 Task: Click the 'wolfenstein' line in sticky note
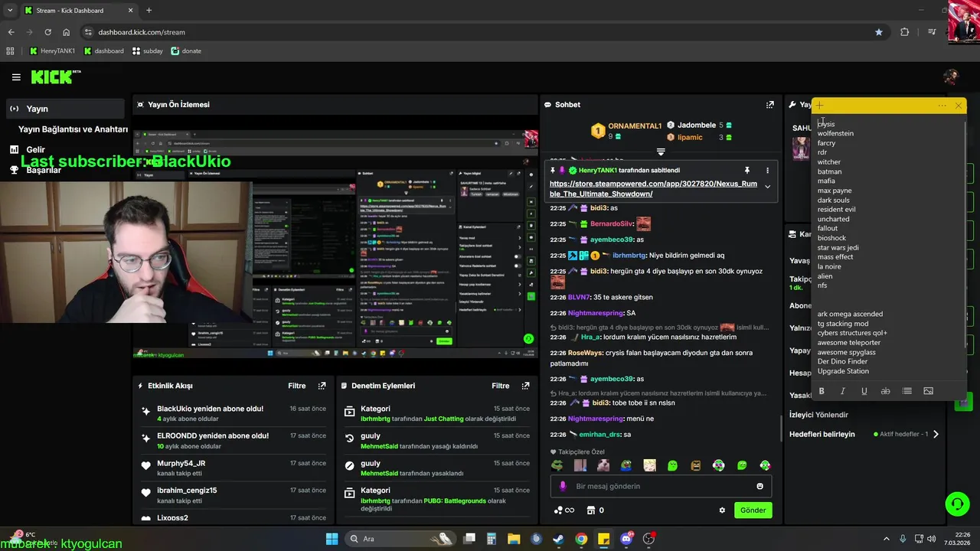click(x=835, y=133)
